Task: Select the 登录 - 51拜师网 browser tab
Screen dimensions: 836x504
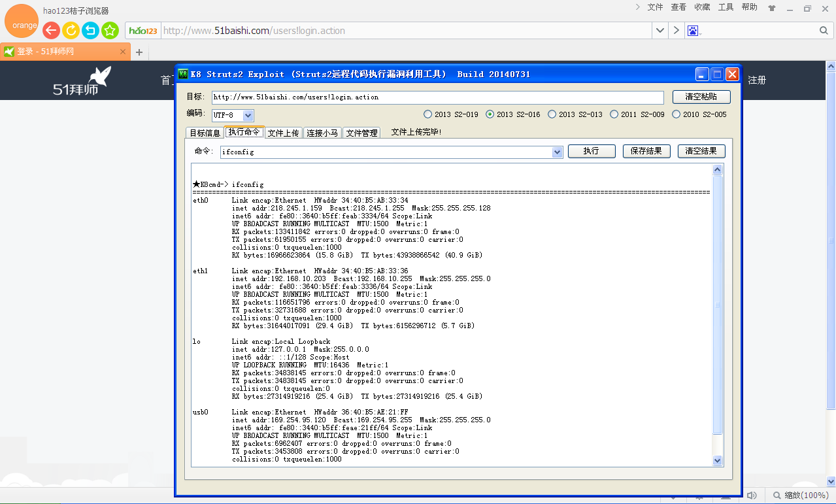Action: 65,52
